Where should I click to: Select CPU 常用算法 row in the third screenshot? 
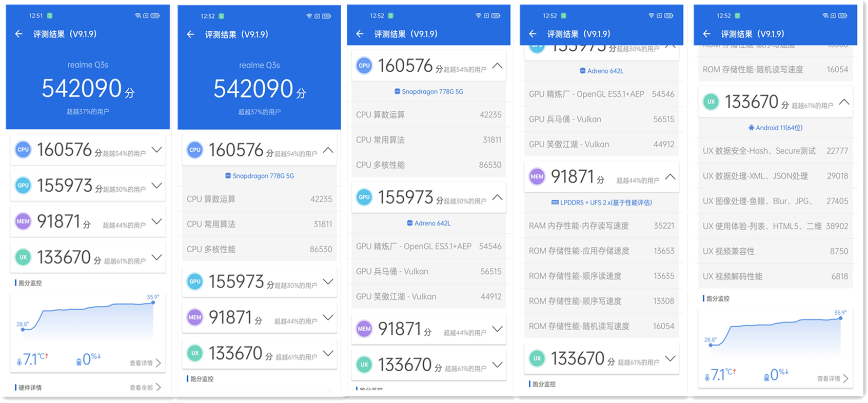click(x=429, y=140)
